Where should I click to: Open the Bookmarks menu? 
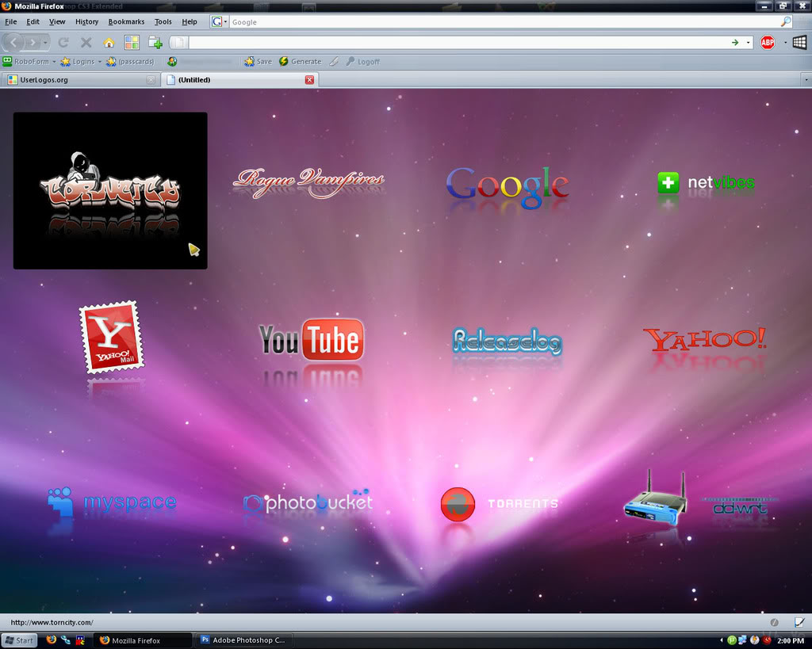[x=126, y=22]
